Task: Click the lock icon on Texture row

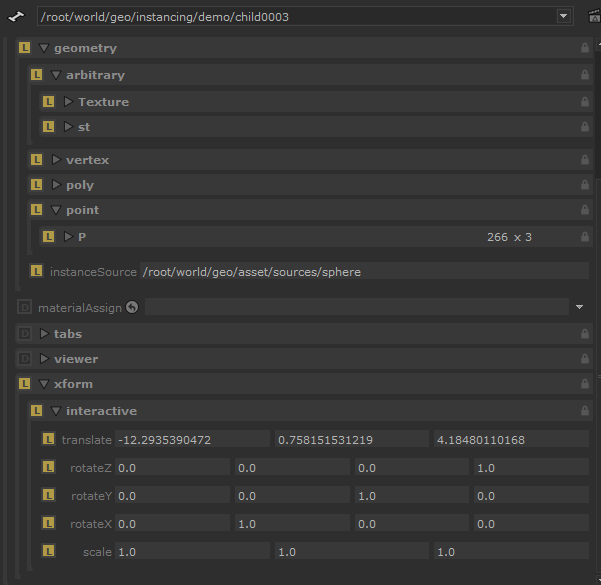Action: tap(585, 102)
